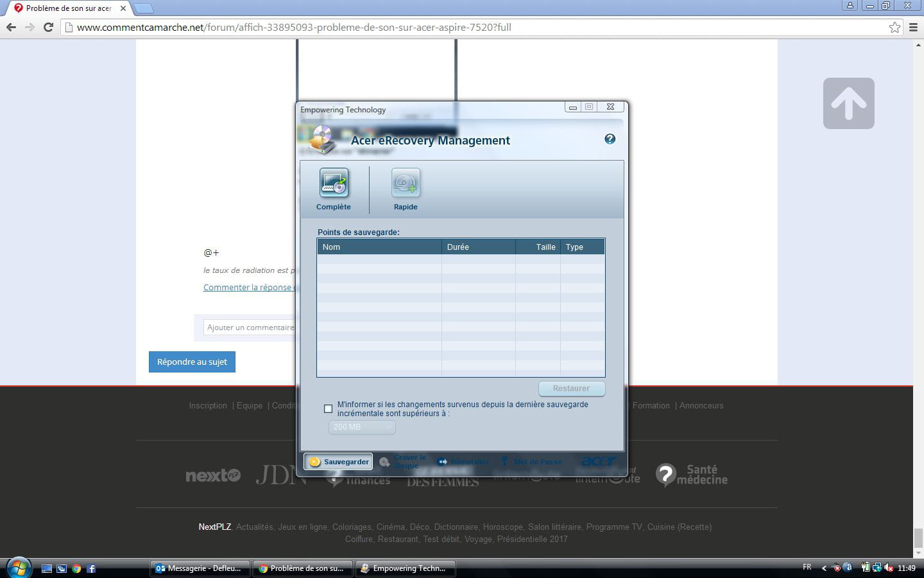Open the Graver le disque tab
This screenshot has width=924, height=578.
(403, 461)
